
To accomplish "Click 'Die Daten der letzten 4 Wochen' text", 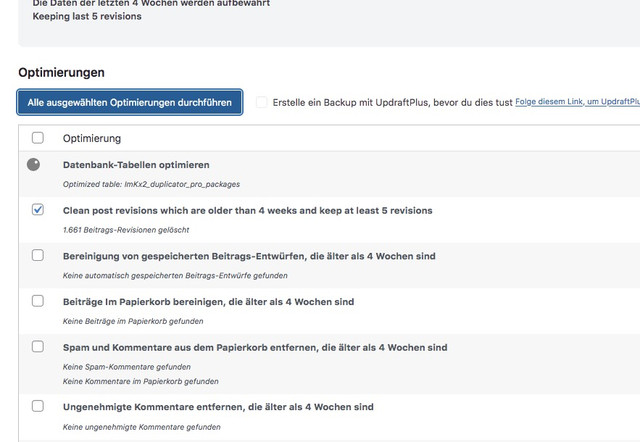I will click(x=151, y=3).
